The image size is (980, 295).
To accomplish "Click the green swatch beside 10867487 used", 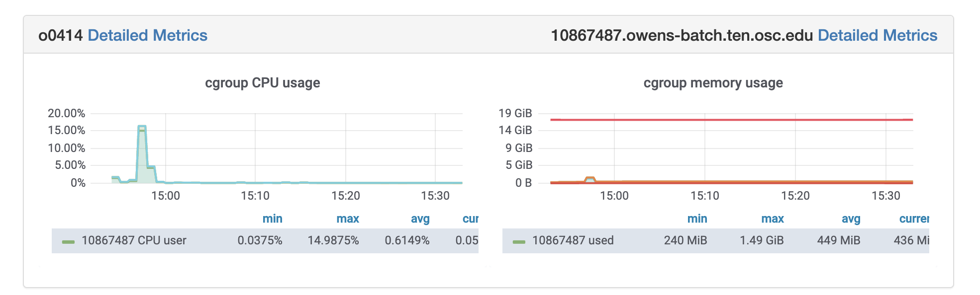I will coord(519,242).
